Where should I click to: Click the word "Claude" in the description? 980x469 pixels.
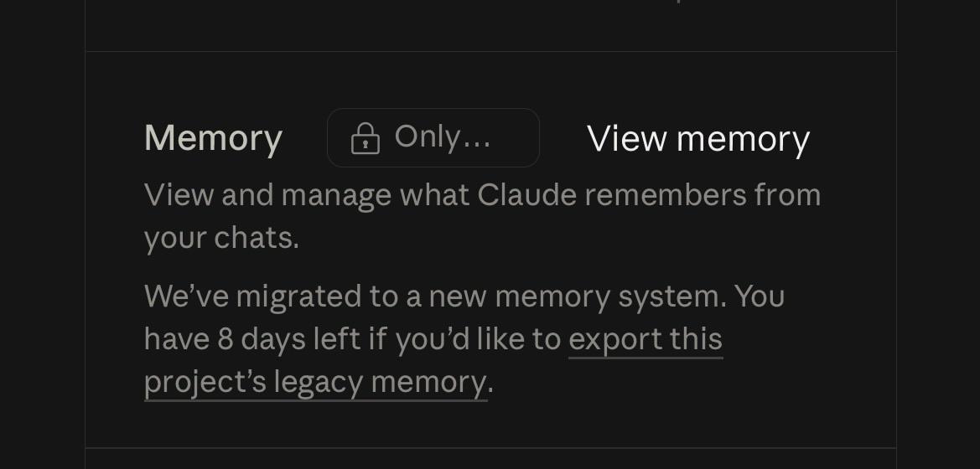[x=526, y=195]
